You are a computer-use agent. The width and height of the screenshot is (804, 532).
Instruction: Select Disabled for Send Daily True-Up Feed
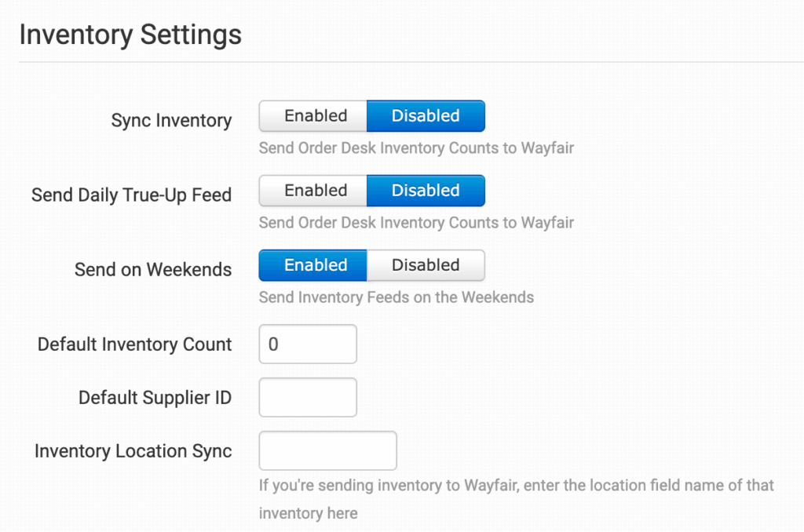point(426,191)
